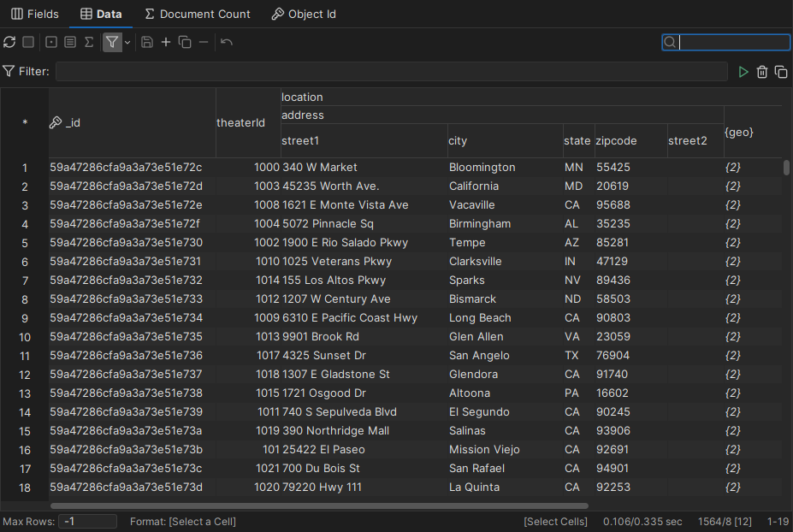Select the Sigma aggregation icon
Viewport: 793px width, 532px height.
click(91, 41)
